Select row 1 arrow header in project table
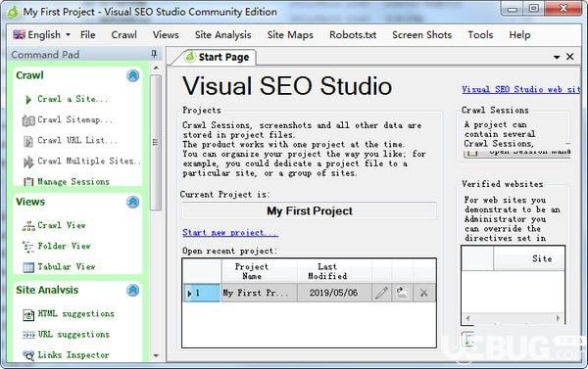588x369 pixels. (x=201, y=293)
